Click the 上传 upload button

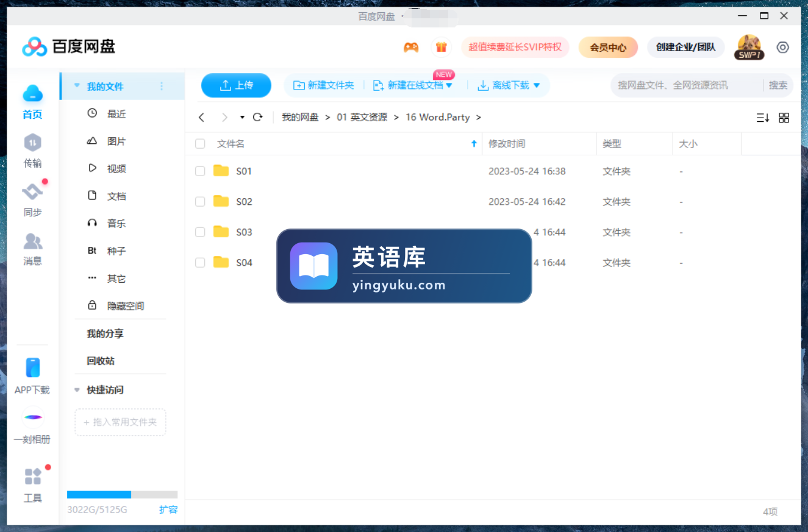coord(236,85)
